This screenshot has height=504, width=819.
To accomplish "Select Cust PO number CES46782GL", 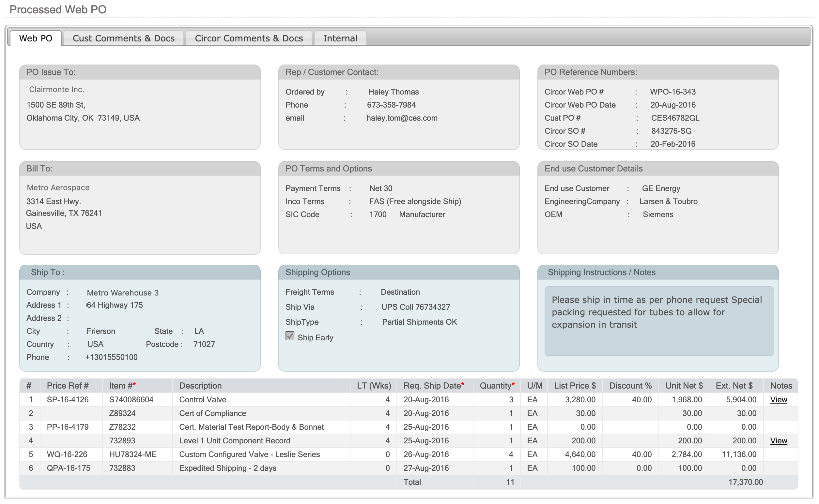I will [675, 118].
